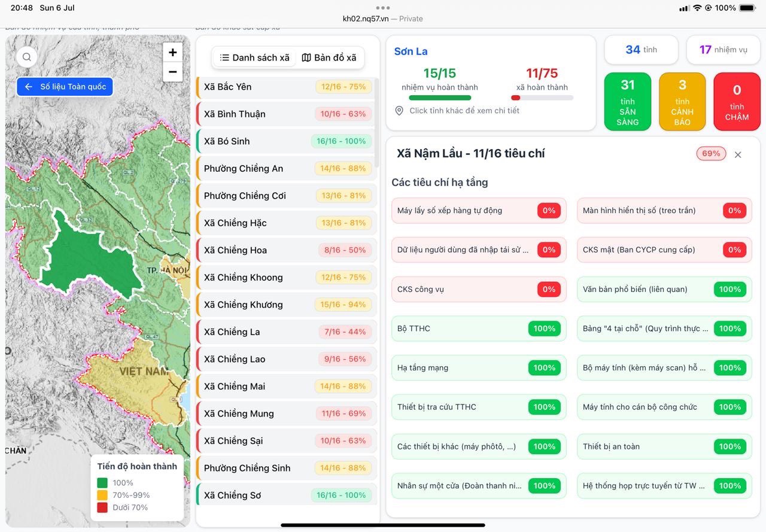This screenshot has width=766, height=532.
Task: Go back via Số liệu Toàn quốc button
Action: [65, 87]
